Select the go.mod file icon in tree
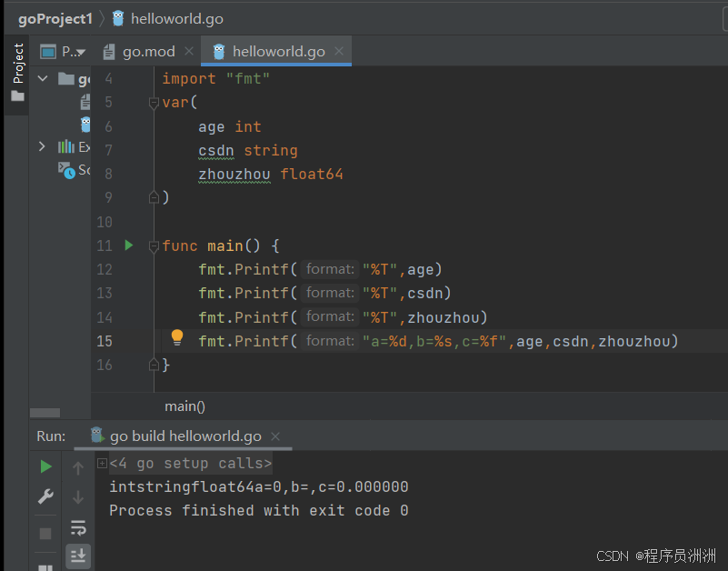Screen dimensions: 728x571 [85, 102]
